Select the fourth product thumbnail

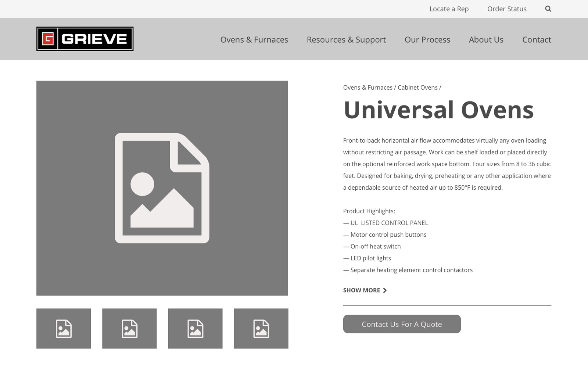coord(261,329)
